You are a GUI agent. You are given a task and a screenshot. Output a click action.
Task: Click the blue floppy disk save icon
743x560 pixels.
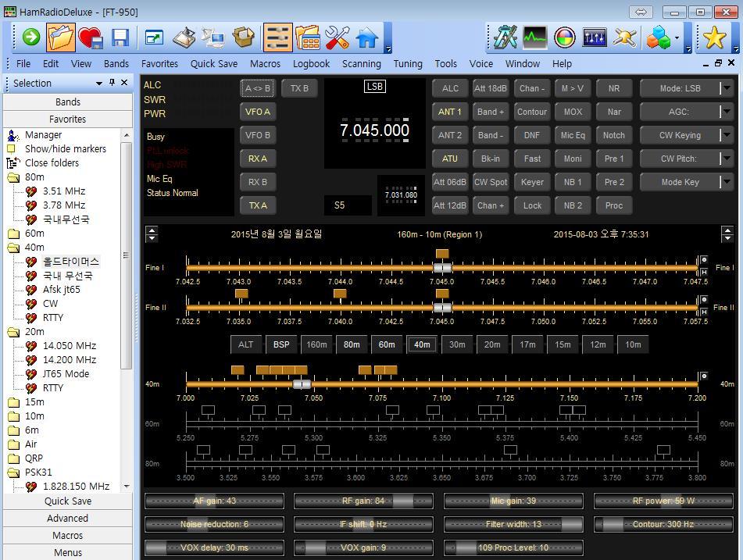pyautogui.click(x=120, y=37)
